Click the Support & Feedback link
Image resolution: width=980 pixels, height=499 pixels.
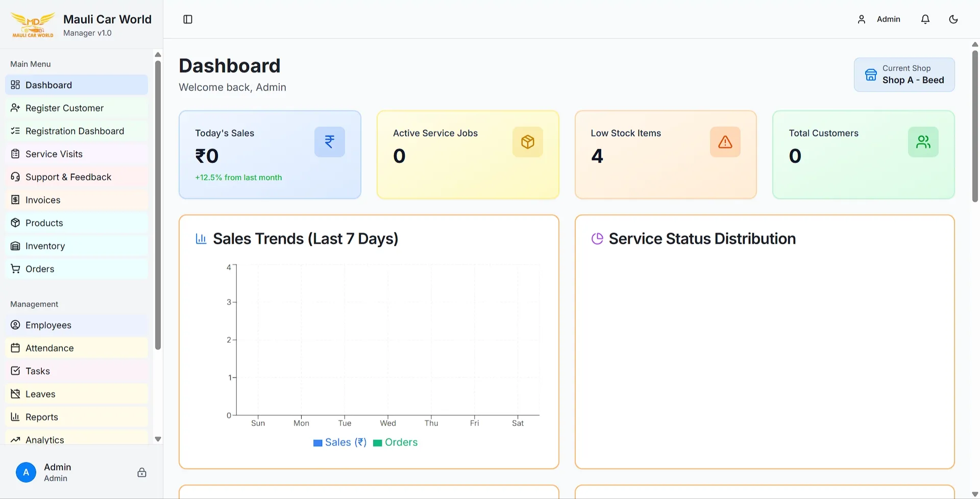coord(68,177)
